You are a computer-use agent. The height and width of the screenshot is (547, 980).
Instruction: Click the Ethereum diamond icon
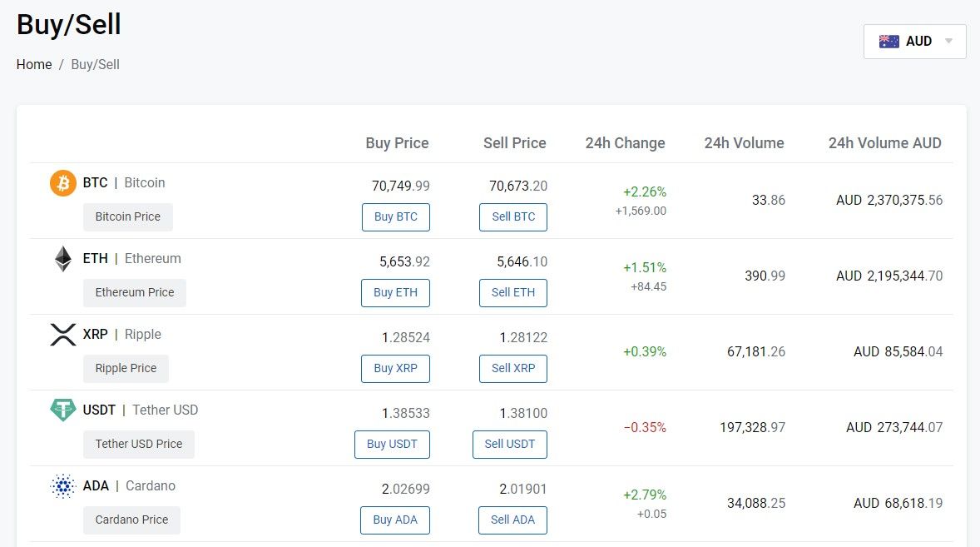[x=63, y=259]
